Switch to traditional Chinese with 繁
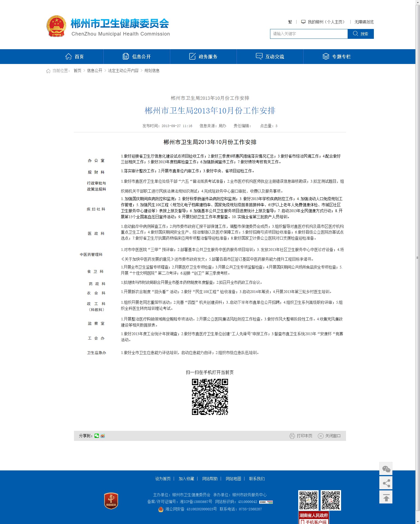This screenshot has width=420, height=524. tap(290, 22)
